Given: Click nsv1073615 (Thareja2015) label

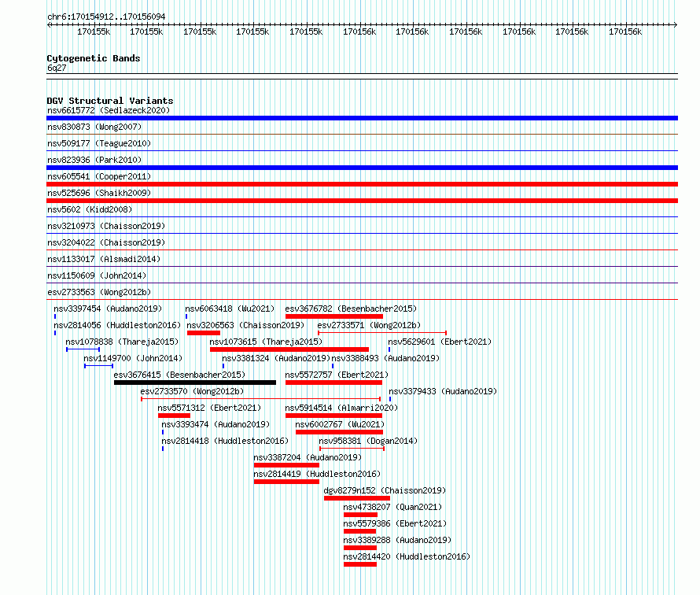Looking at the screenshot, I should click(x=266, y=342).
